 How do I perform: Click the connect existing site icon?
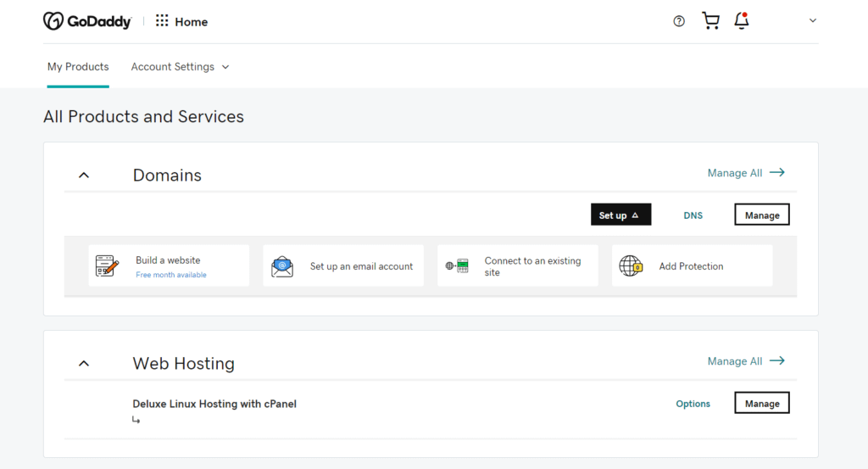coord(457,265)
